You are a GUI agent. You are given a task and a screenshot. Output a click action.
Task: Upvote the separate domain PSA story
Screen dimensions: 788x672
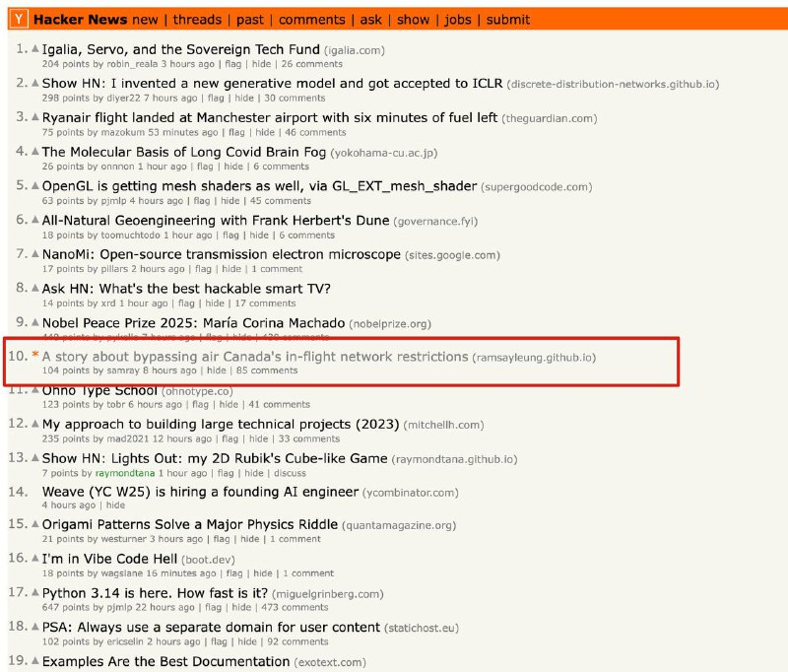(x=35, y=627)
